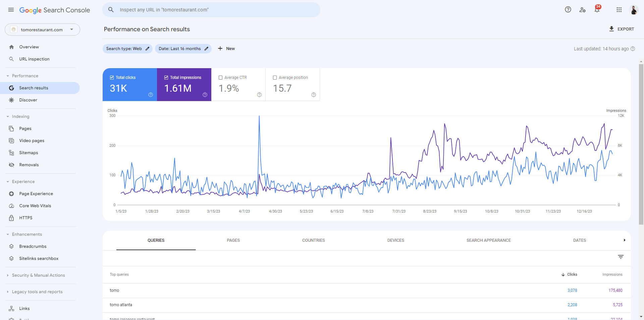
Task: Enable the Average position metric
Action: point(275,77)
